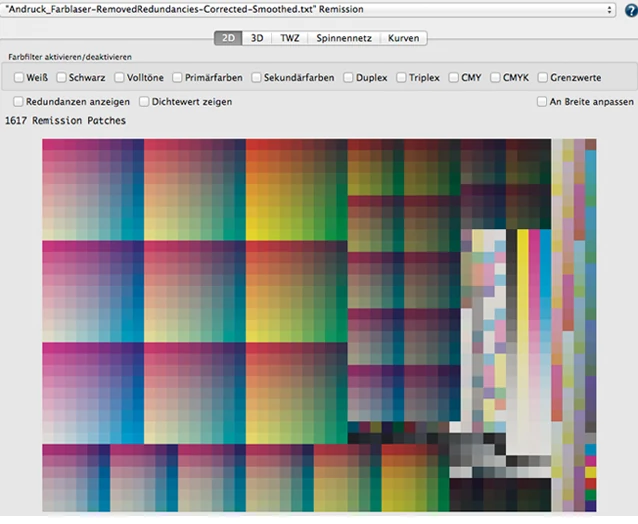Select the Spinnennetz tab
Screen dimensions: 638x524
pyautogui.click(x=344, y=38)
